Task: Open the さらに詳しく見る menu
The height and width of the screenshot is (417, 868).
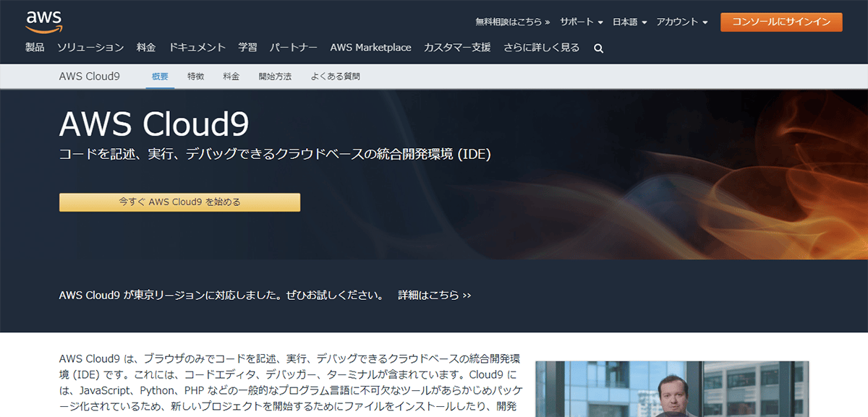Action: [x=541, y=48]
